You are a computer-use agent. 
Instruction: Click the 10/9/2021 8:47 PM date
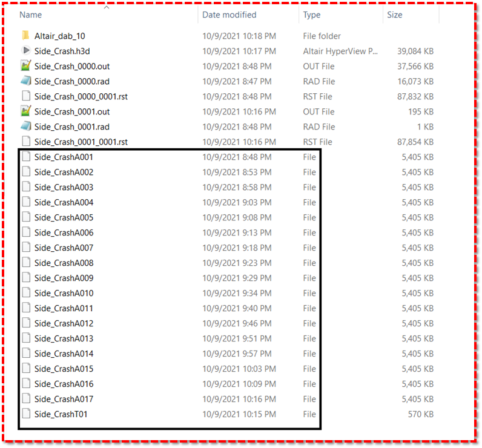pos(237,81)
